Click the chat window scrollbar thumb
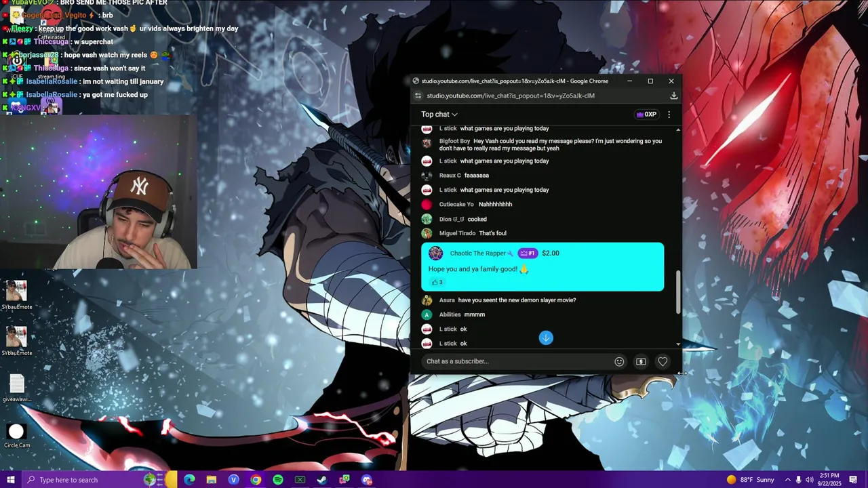 point(678,292)
